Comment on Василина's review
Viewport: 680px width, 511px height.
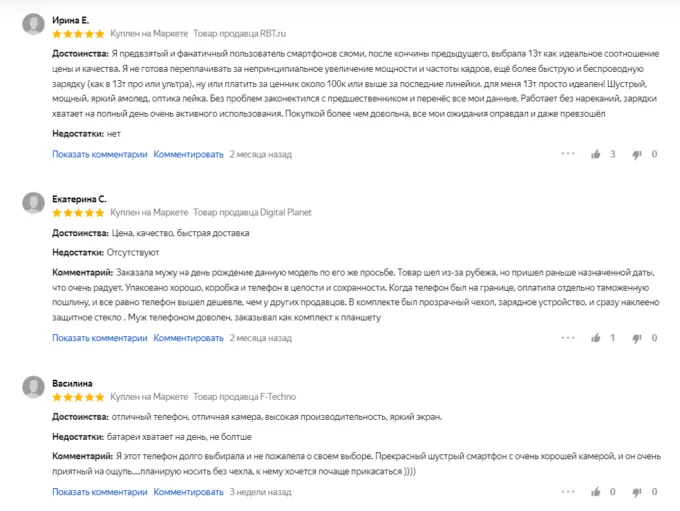click(189, 492)
